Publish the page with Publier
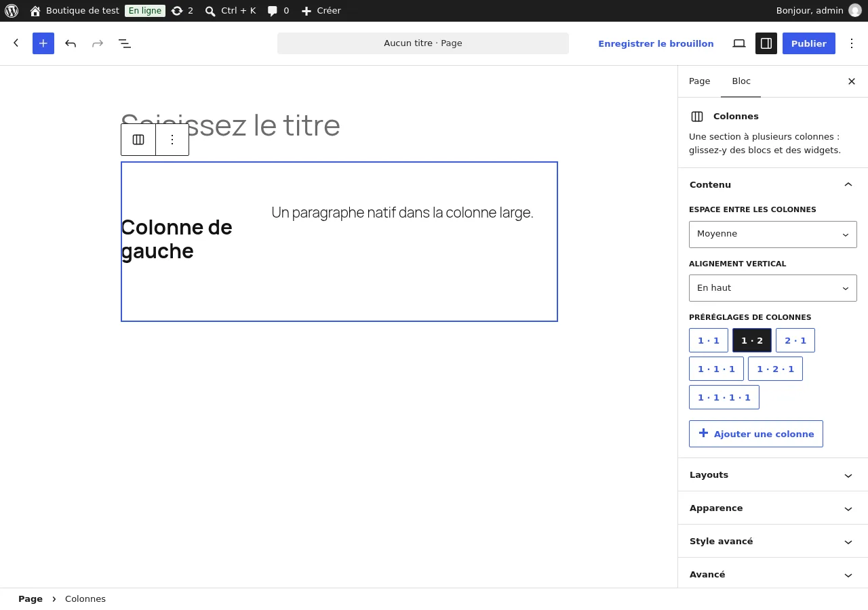The height and width of the screenshot is (610, 868). coord(809,43)
